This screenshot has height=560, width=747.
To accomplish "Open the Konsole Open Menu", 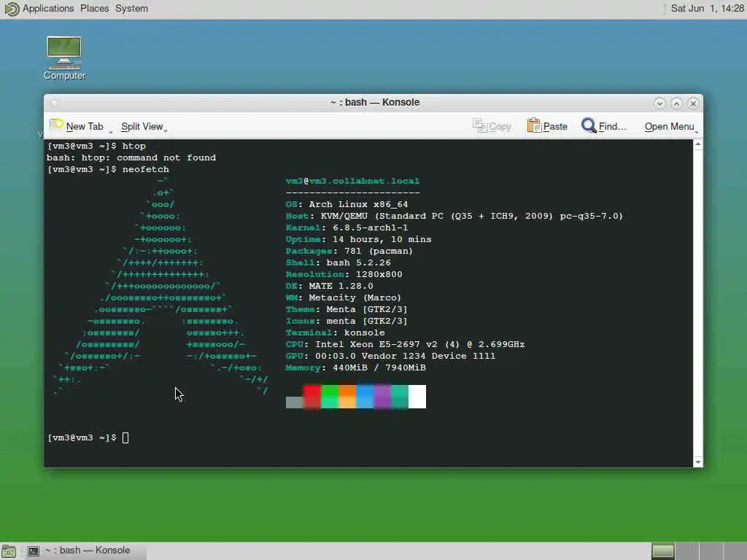I will tap(671, 126).
